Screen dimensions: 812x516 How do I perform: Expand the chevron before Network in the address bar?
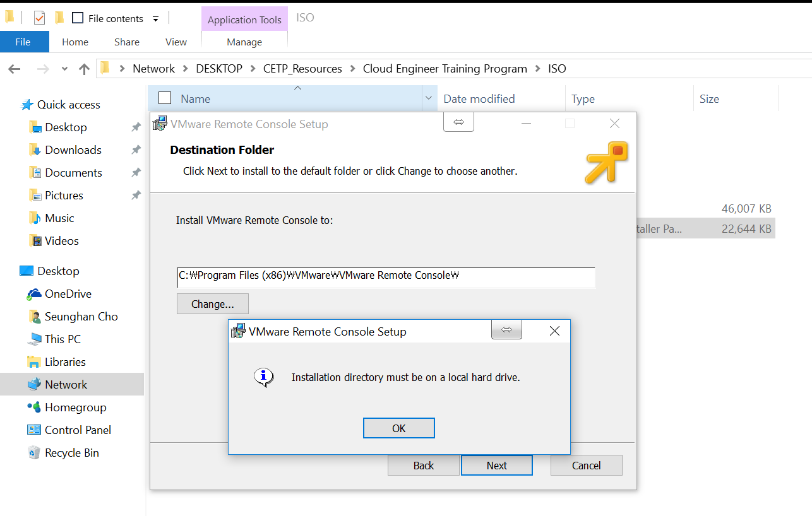[x=122, y=69]
